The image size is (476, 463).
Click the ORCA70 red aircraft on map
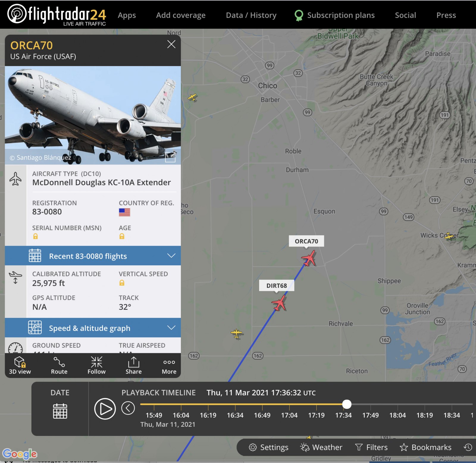pyautogui.click(x=309, y=258)
